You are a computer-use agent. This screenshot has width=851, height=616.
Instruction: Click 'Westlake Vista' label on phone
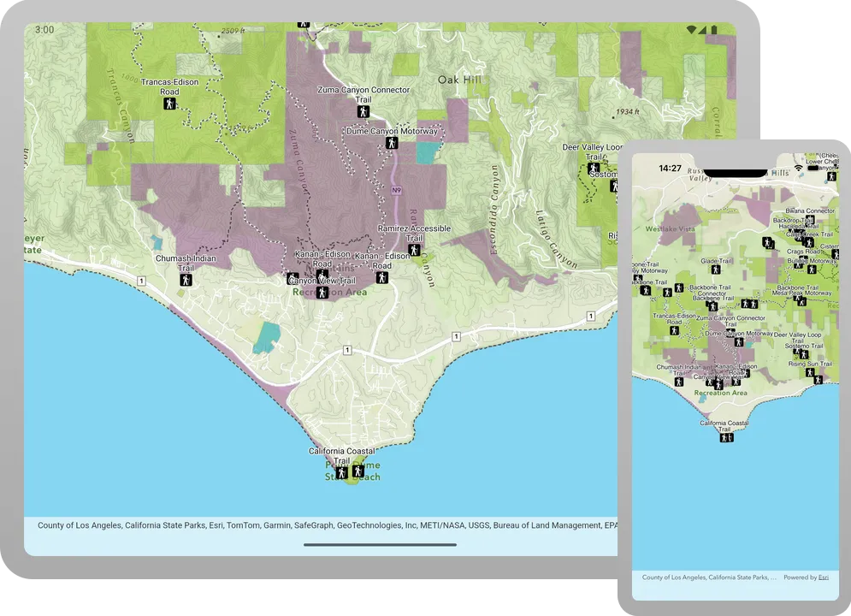pyautogui.click(x=670, y=228)
